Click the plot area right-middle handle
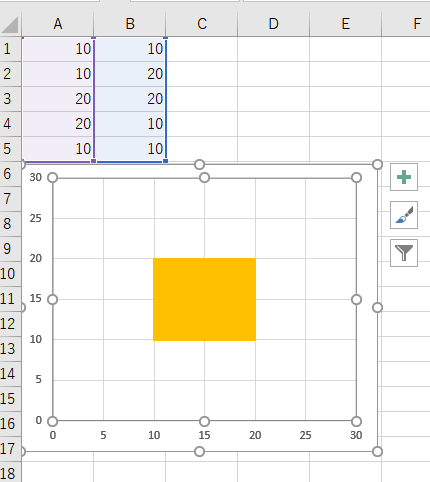The image size is (430, 482). [356, 300]
